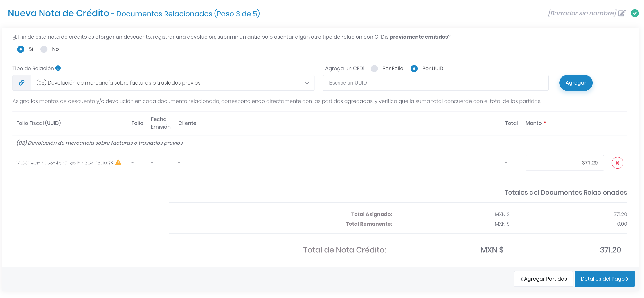This screenshot has height=298, width=644.
Task: Click the green saved checkmark icon
Action: point(635,13)
